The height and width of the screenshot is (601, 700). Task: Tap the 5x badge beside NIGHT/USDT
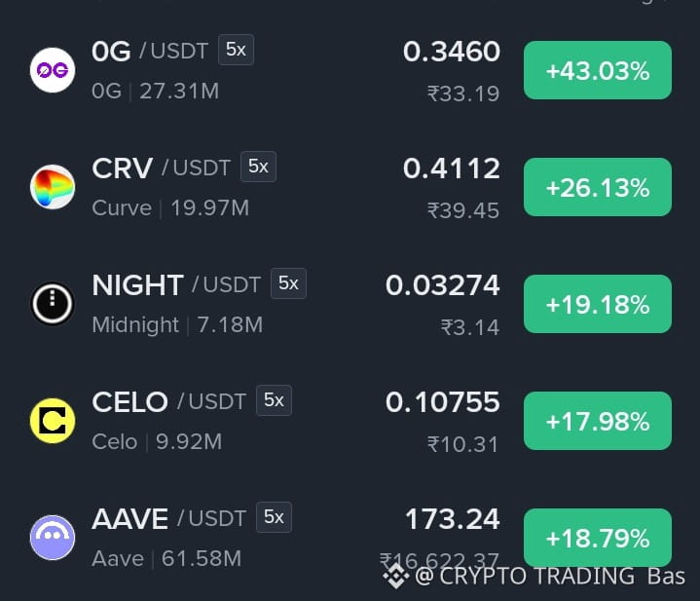pyautogui.click(x=288, y=283)
